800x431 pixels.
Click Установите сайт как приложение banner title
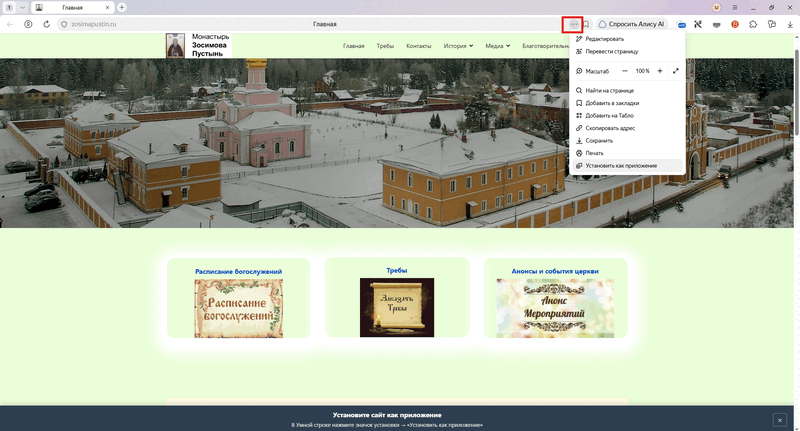click(387, 415)
